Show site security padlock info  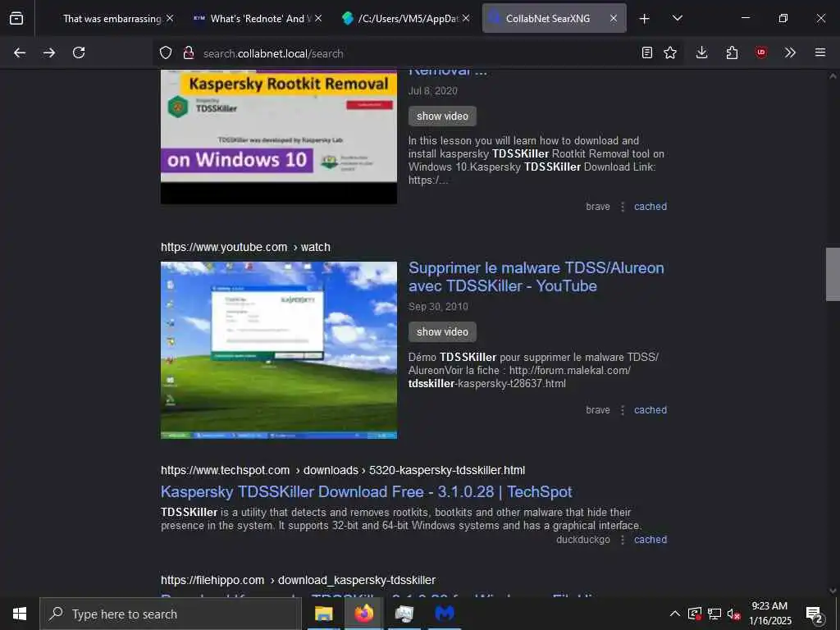pos(188,52)
